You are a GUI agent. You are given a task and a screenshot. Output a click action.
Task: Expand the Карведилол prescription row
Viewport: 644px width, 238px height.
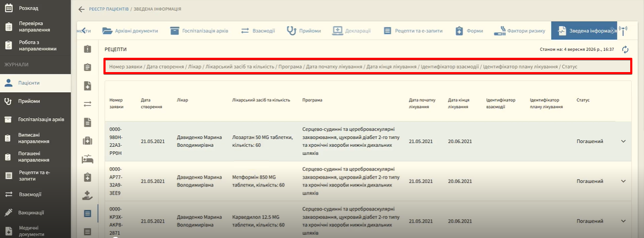623,221
